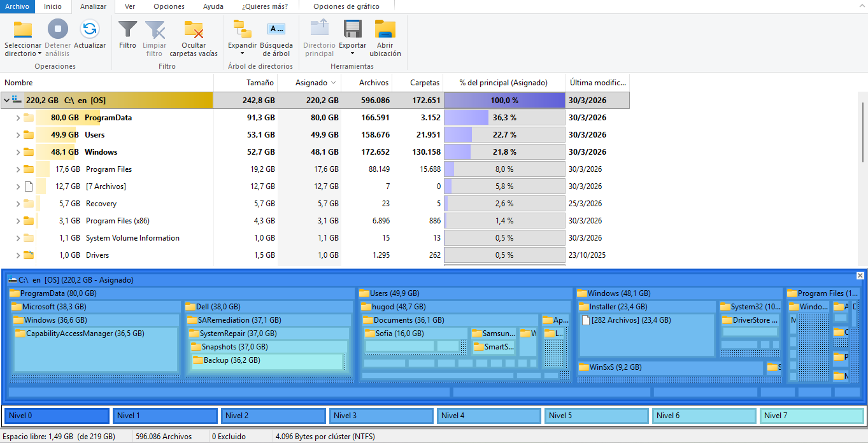Open the Opciones de gráfico tab
This screenshot has height=443, width=868.
tap(346, 6)
